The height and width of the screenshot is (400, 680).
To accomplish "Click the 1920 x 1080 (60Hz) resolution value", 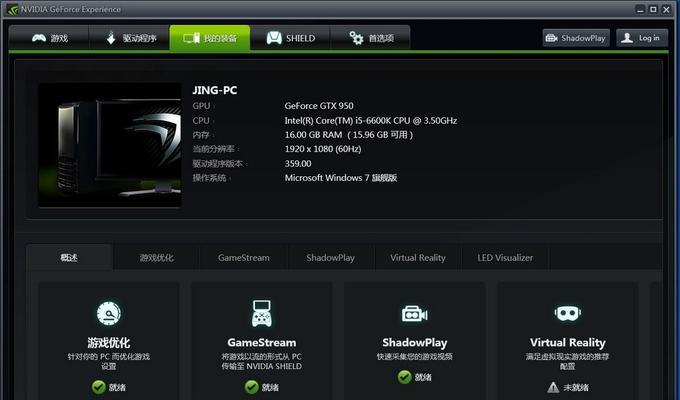I will click(x=323, y=149).
